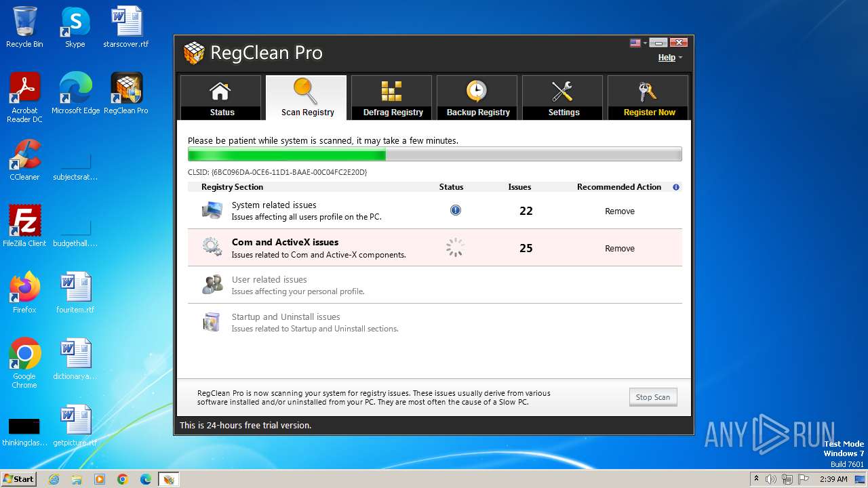This screenshot has height=488, width=868.
Task: Click the System related issues computer icon
Action: point(212,210)
